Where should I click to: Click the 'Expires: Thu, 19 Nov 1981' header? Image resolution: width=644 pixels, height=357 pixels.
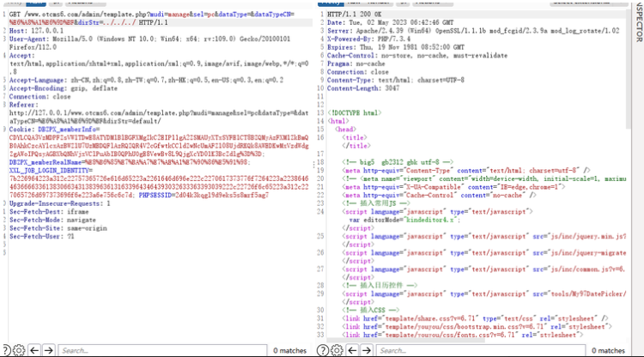tap(396, 47)
